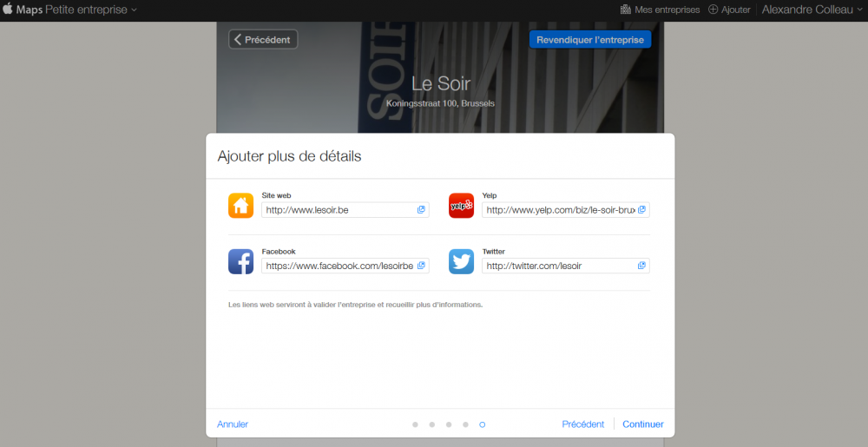The height and width of the screenshot is (447, 868).
Task: Click the Yelp logo icon
Action: 461,205
